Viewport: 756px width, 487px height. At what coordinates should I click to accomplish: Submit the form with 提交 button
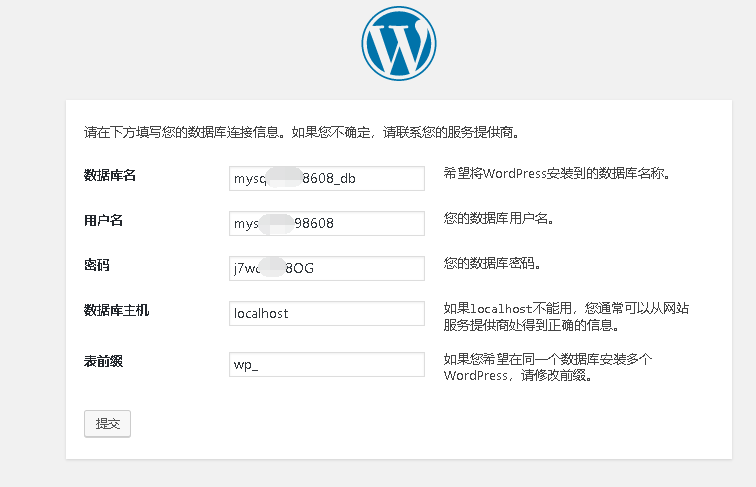[x=108, y=424]
